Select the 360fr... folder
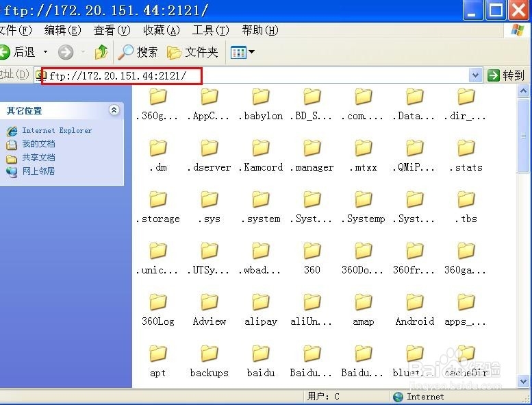532x405 pixels. (x=415, y=258)
